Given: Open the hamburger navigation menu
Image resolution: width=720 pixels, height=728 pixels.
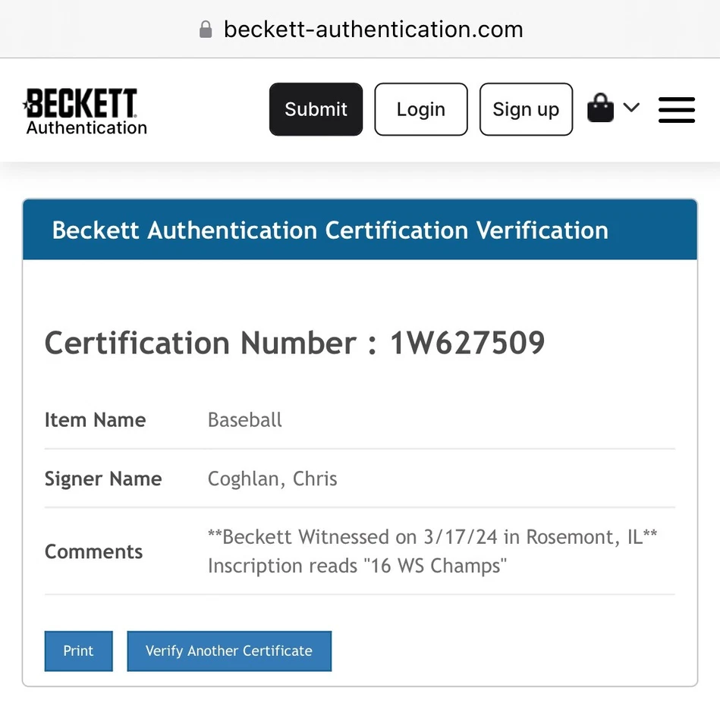Looking at the screenshot, I should (676, 109).
